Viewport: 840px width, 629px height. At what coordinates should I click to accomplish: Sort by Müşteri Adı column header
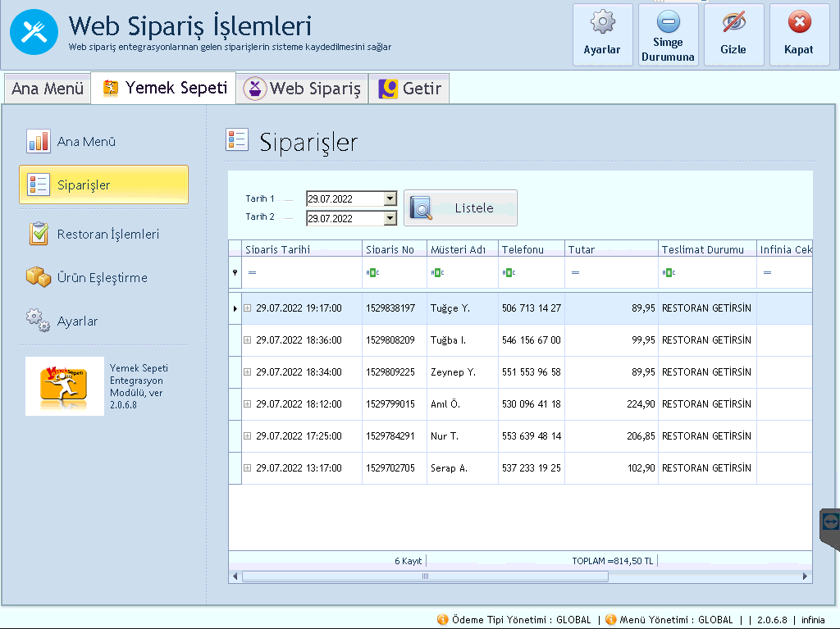(x=463, y=249)
